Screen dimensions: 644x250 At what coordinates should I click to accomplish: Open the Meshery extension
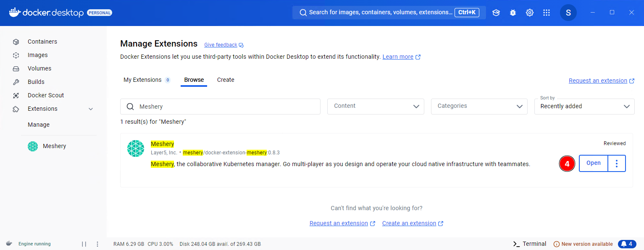click(593, 163)
